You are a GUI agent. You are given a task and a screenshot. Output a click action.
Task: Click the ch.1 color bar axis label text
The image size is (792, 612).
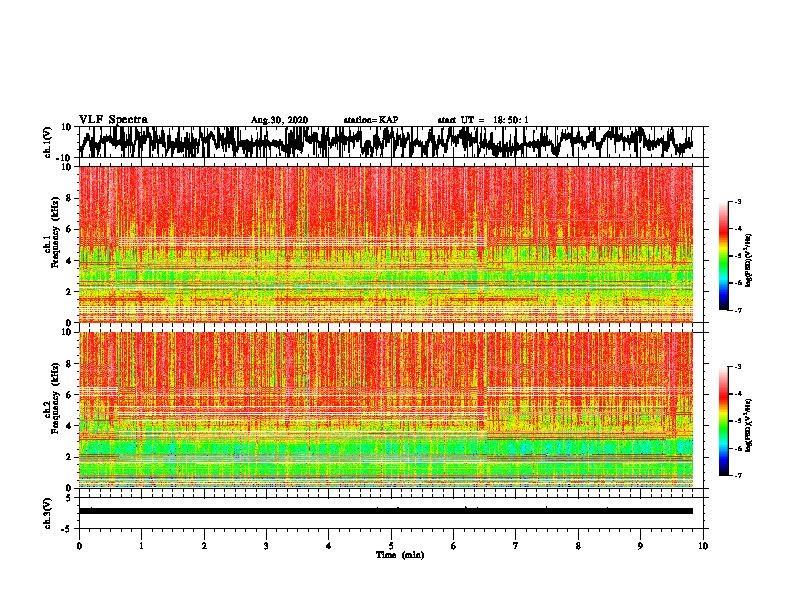coord(749,260)
